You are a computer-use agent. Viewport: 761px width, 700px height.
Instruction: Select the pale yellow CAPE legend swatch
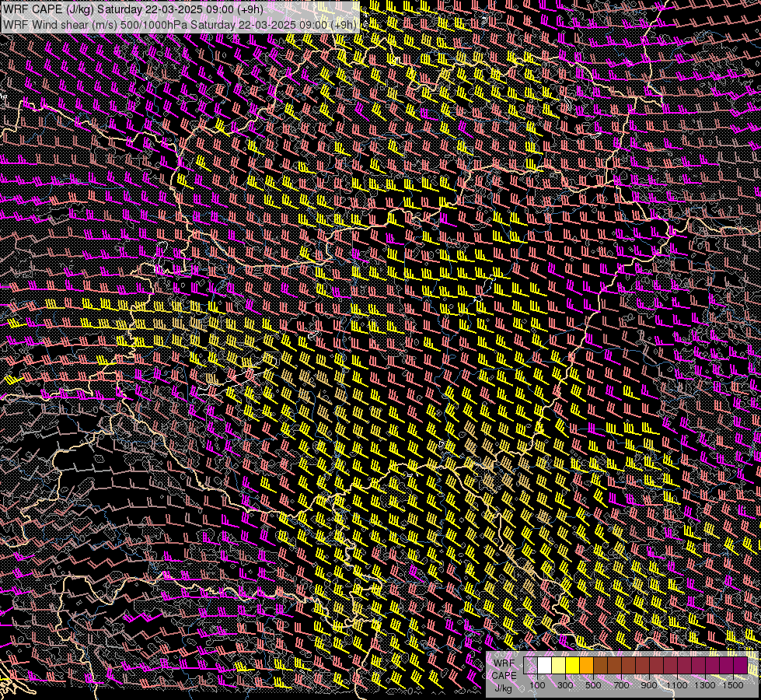[559, 665]
